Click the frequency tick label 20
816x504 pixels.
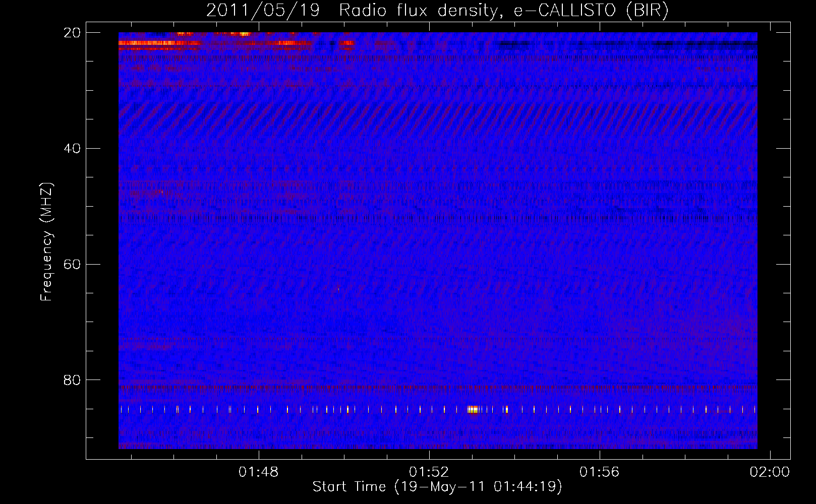pos(72,33)
